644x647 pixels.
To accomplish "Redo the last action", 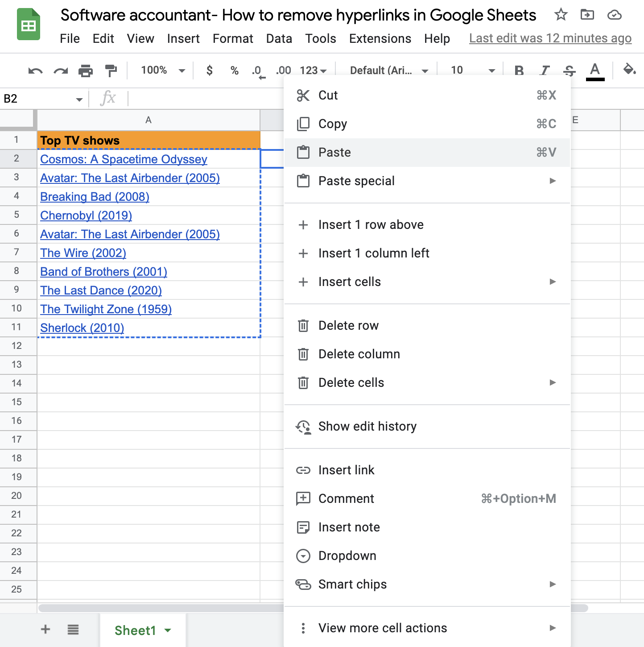I will (x=61, y=71).
